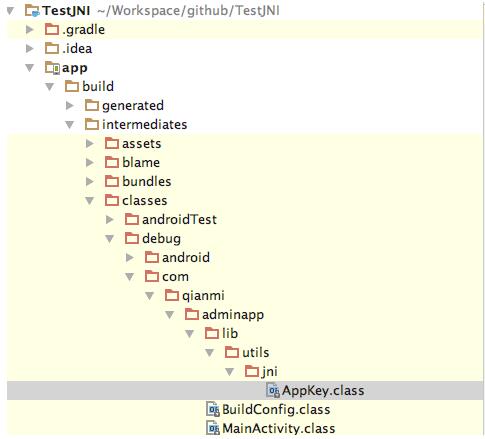Image resolution: width=485 pixels, height=439 pixels.
Task: Click the debug folder icon
Action: click(x=132, y=238)
